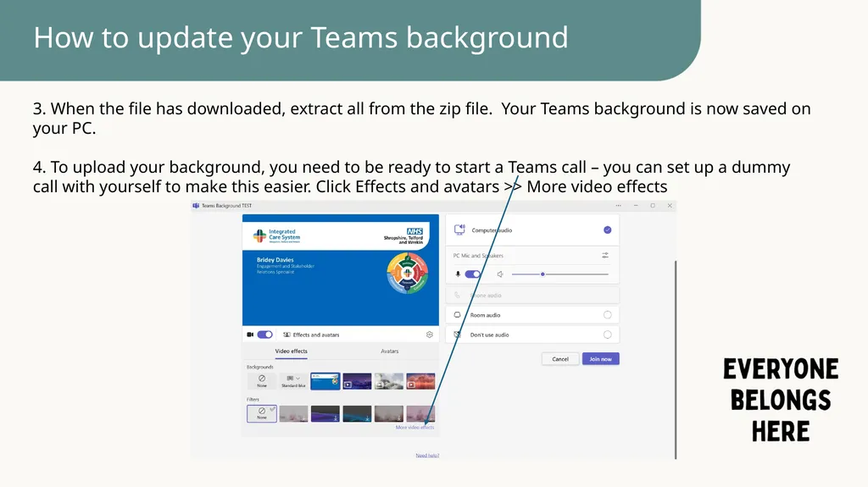The height and width of the screenshot is (487, 868).
Task: Click the Filters section label
Action: 253,399
